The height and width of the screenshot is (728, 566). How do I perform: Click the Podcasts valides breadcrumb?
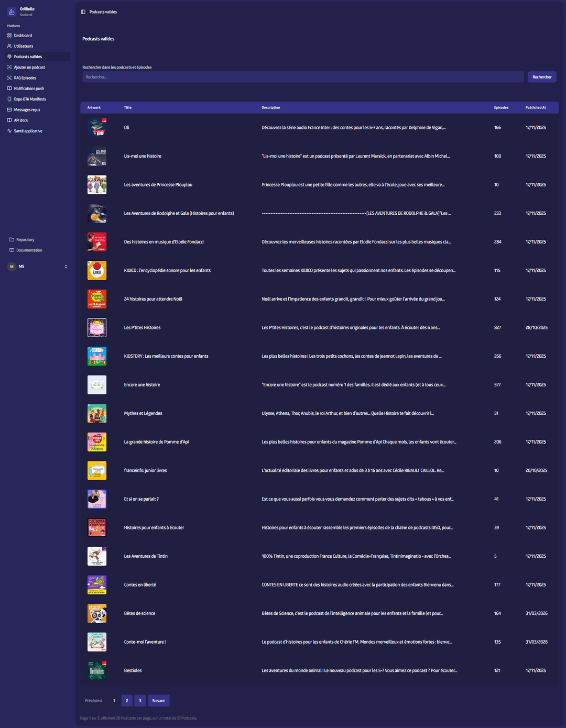pos(103,12)
